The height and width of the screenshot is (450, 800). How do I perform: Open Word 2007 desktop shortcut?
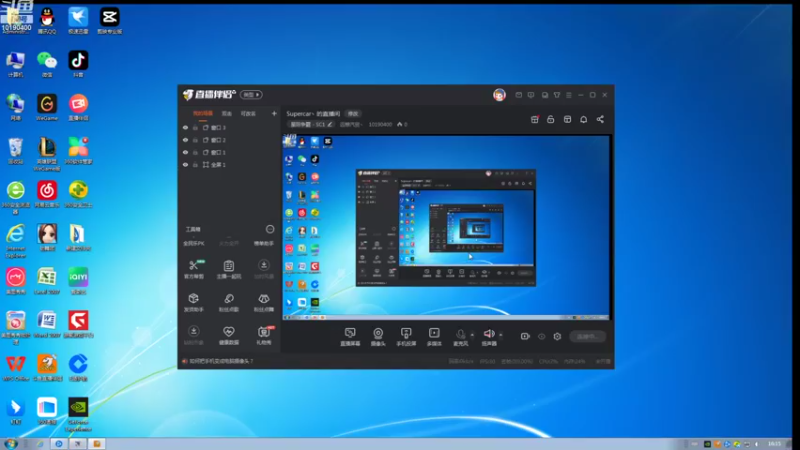pos(47,324)
